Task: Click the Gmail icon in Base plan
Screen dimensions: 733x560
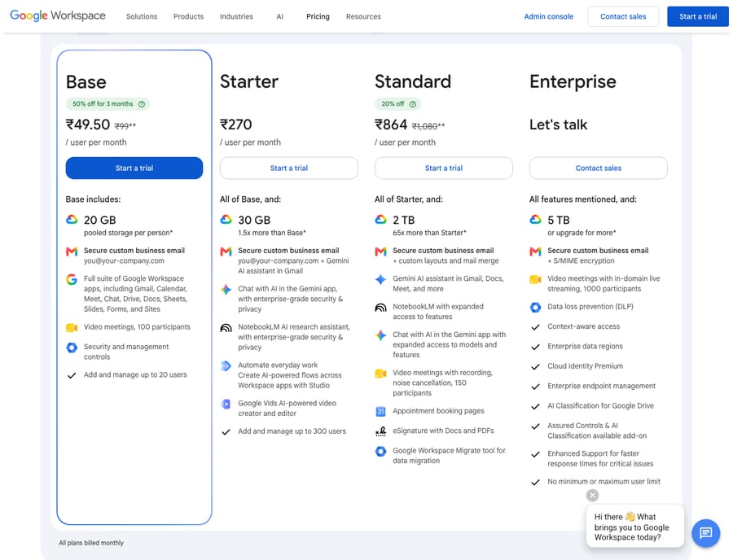Action: click(72, 252)
